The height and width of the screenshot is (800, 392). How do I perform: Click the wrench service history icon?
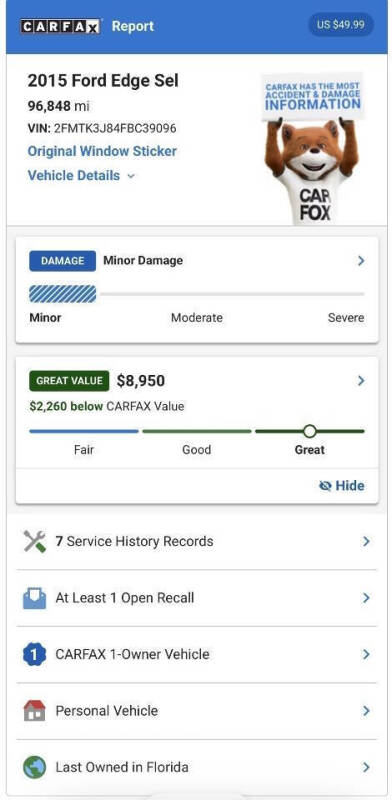pyautogui.click(x=35, y=541)
